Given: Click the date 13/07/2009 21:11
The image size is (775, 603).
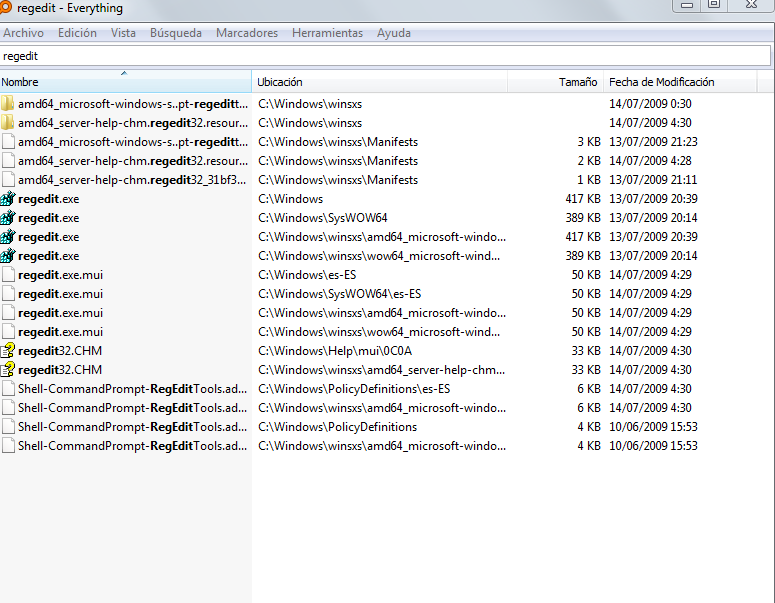Looking at the screenshot, I should (x=653, y=179).
